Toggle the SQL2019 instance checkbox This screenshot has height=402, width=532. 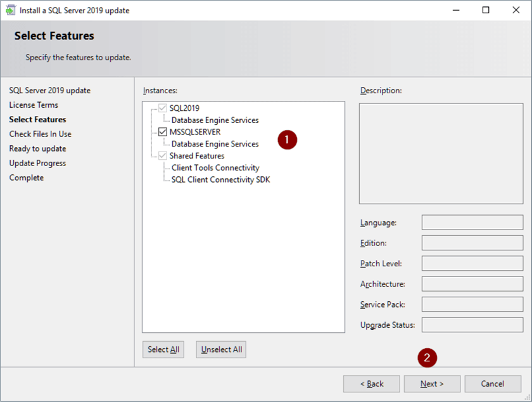click(x=163, y=108)
